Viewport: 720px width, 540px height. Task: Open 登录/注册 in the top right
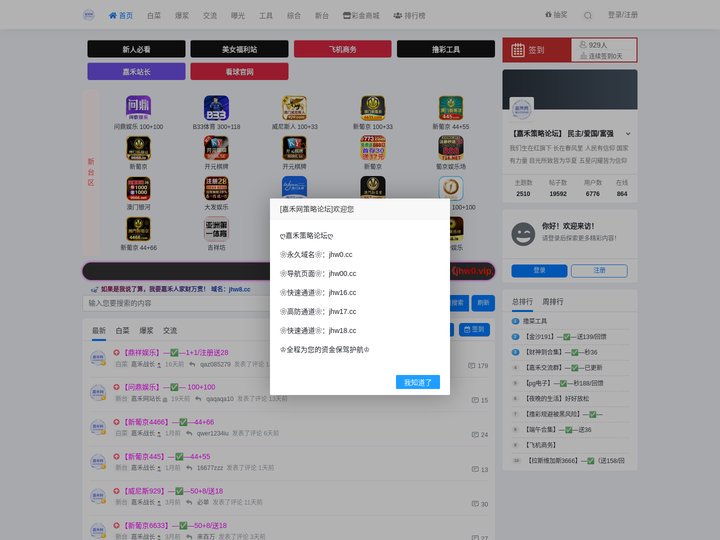point(623,15)
